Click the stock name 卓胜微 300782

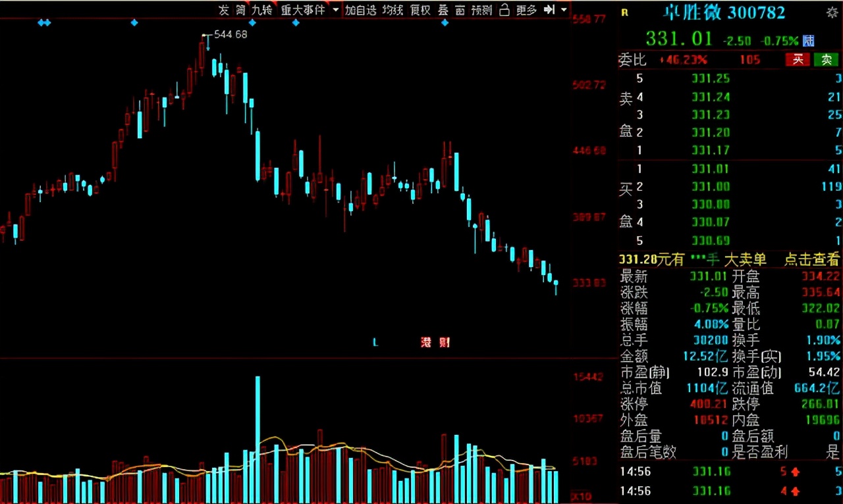tap(724, 13)
